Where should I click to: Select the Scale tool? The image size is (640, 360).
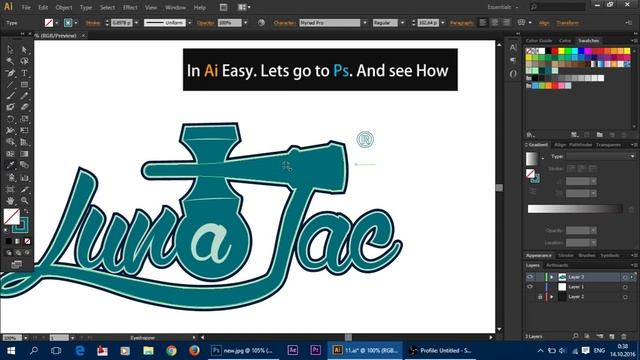click(x=24, y=119)
